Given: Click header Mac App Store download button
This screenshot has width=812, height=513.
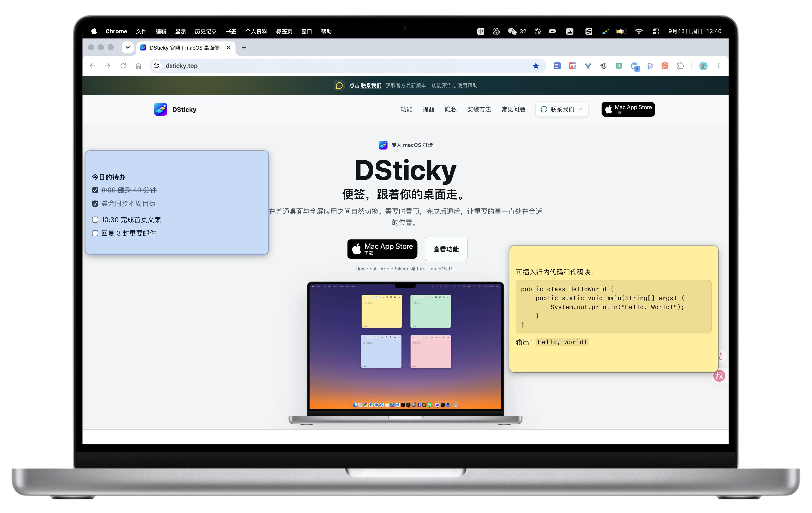Looking at the screenshot, I should tap(628, 109).
